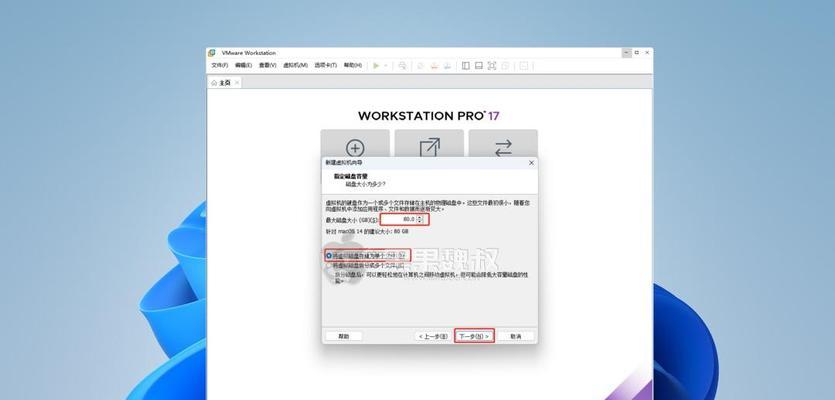Open the 虚拟机(M) menu

(x=295, y=66)
